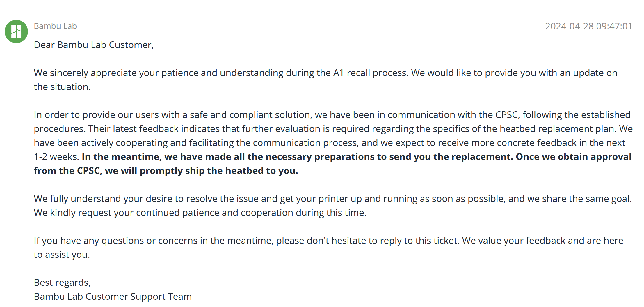The image size is (644, 307).
Task: Click the words "to assist you."
Action: [x=62, y=255]
